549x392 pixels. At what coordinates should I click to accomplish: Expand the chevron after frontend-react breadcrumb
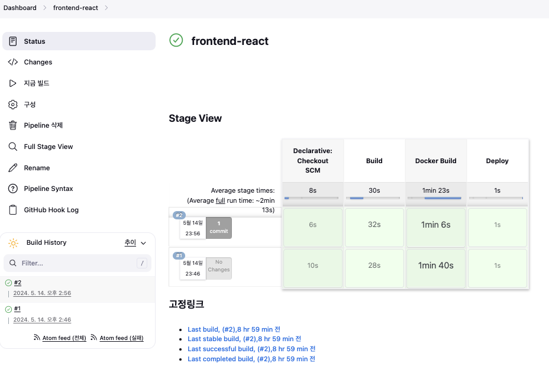(106, 8)
